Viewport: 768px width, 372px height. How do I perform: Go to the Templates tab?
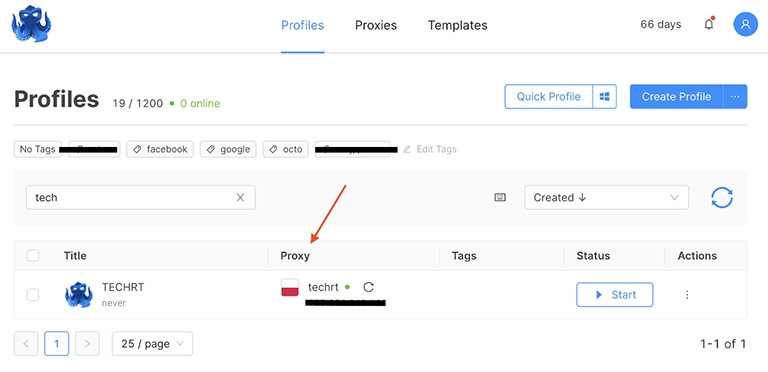point(457,25)
